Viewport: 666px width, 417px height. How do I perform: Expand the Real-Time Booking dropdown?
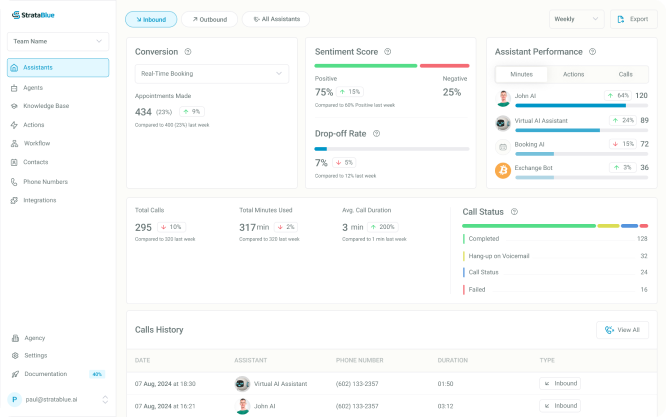(211, 74)
